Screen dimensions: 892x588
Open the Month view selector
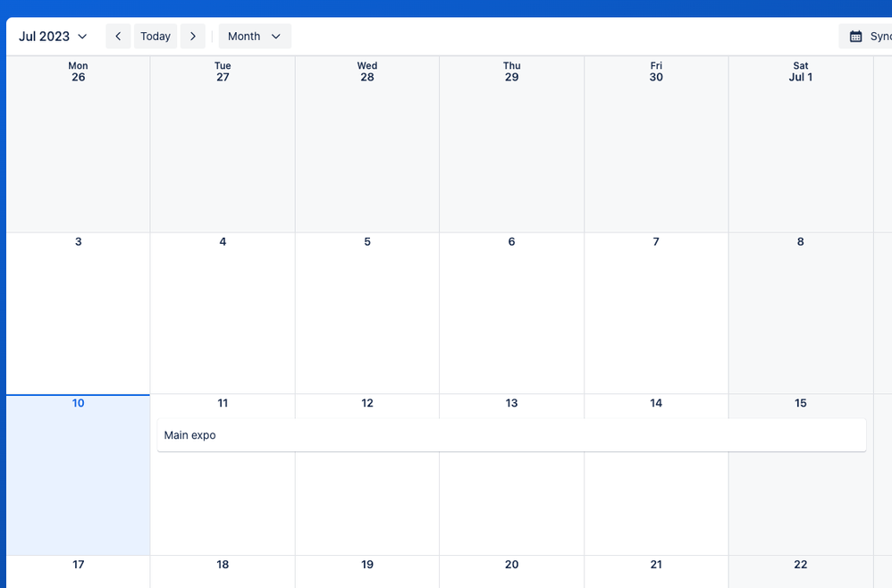(x=244, y=36)
